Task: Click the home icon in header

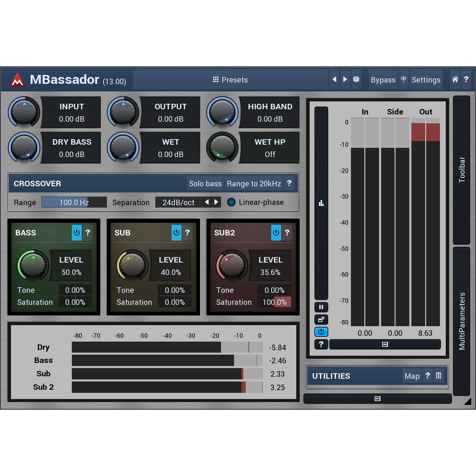Action: pos(455,79)
